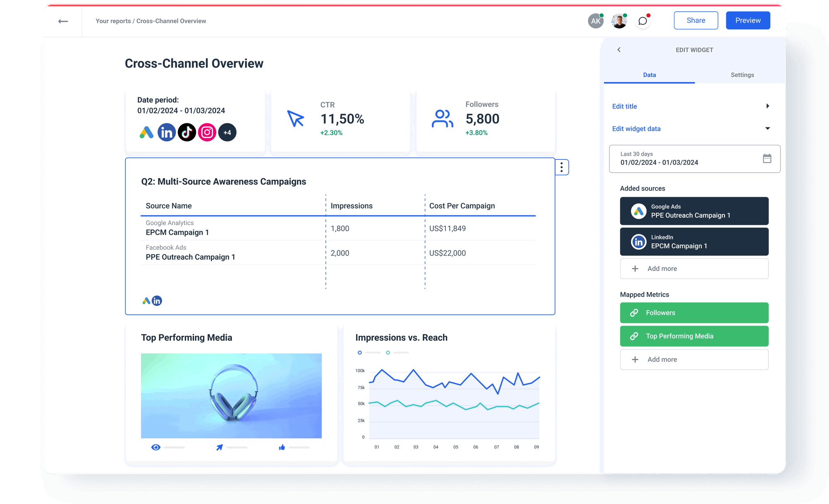Click the headphones media thumbnail

[231, 395]
